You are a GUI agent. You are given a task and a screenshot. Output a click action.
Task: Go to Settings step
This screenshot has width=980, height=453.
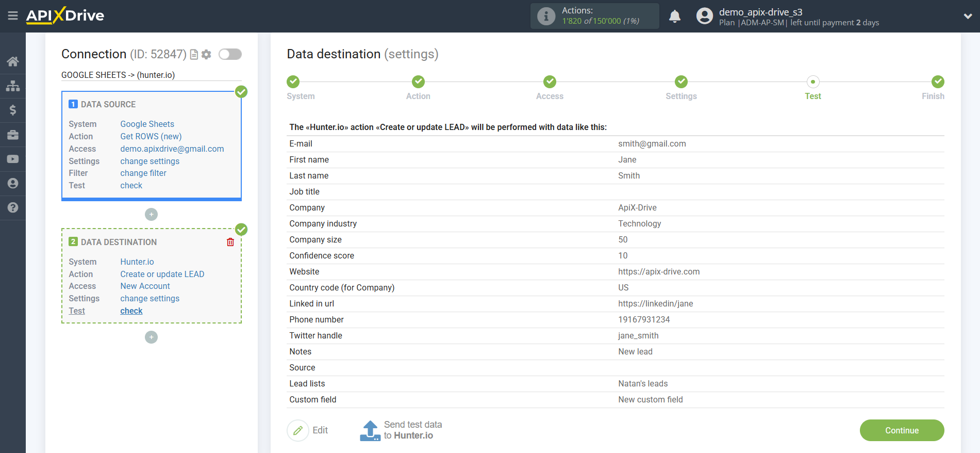(681, 82)
